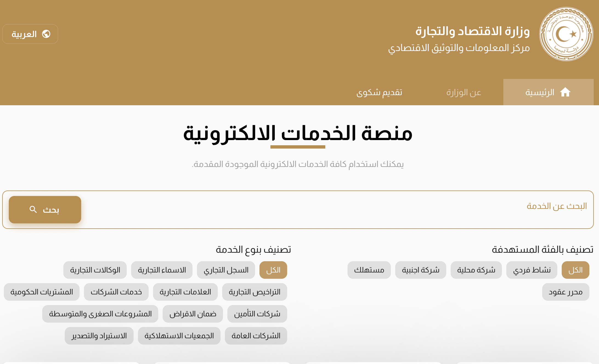
Task: Filter by مستهلك category
Action: click(x=369, y=270)
